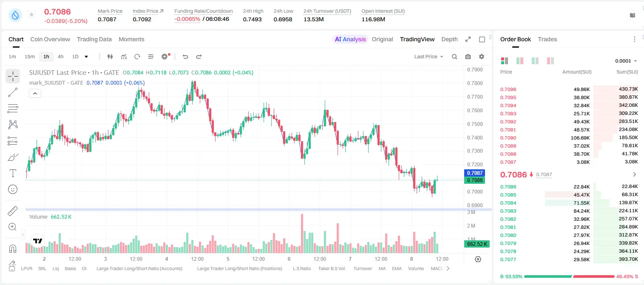Show buy orders only in order book
Image resolution: width=644 pixels, height=285 pixels.
tap(535, 61)
